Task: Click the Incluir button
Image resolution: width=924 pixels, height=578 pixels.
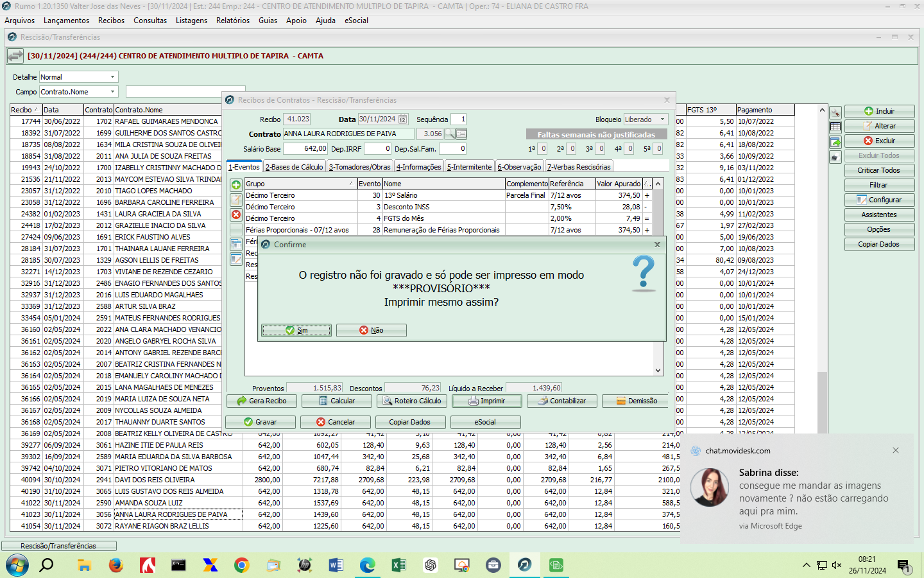Action: pos(879,111)
